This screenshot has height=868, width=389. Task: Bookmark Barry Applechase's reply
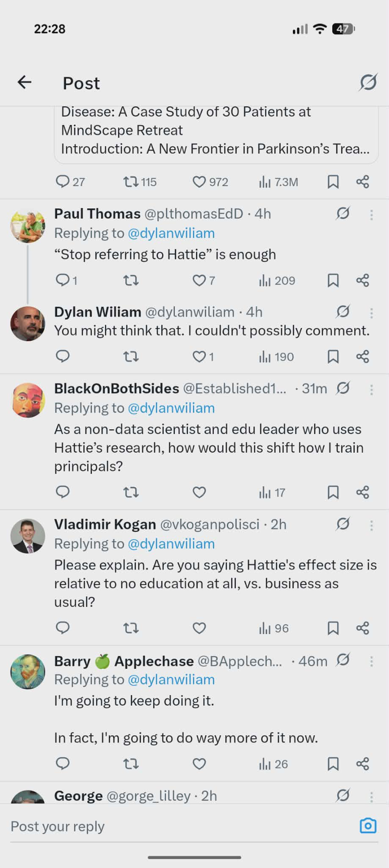pyautogui.click(x=333, y=764)
